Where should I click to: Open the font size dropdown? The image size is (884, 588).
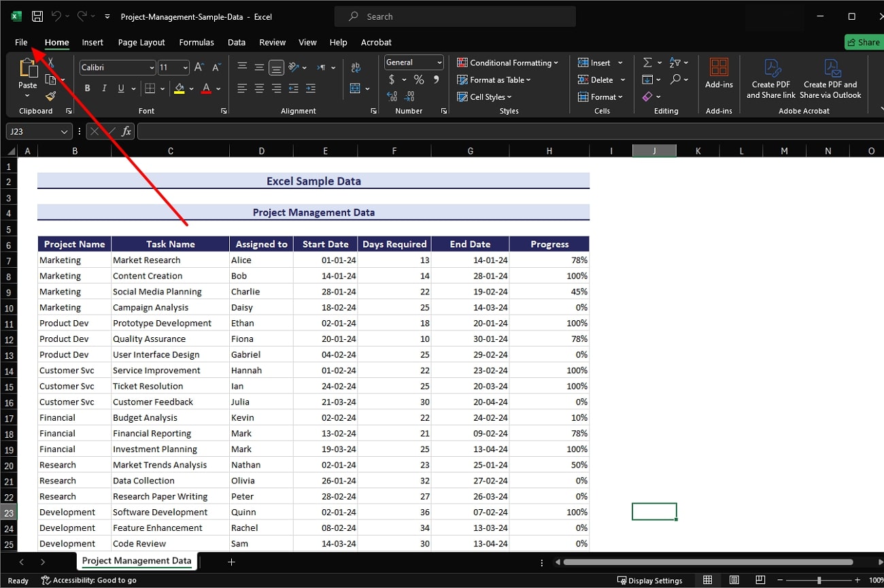[185, 67]
